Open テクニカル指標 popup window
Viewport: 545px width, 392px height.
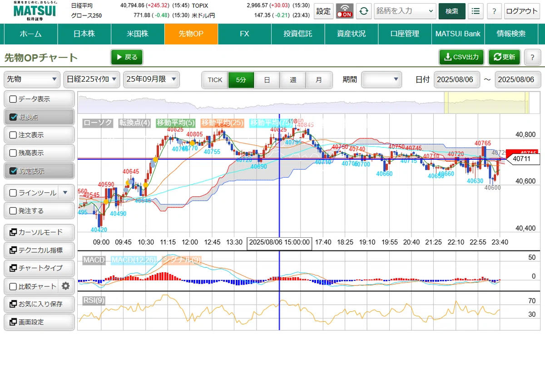tap(39, 250)
